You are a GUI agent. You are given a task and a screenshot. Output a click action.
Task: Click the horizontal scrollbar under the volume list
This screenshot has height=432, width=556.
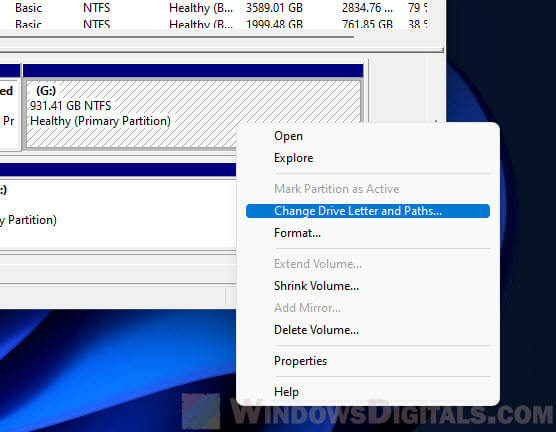click(177, 37)
